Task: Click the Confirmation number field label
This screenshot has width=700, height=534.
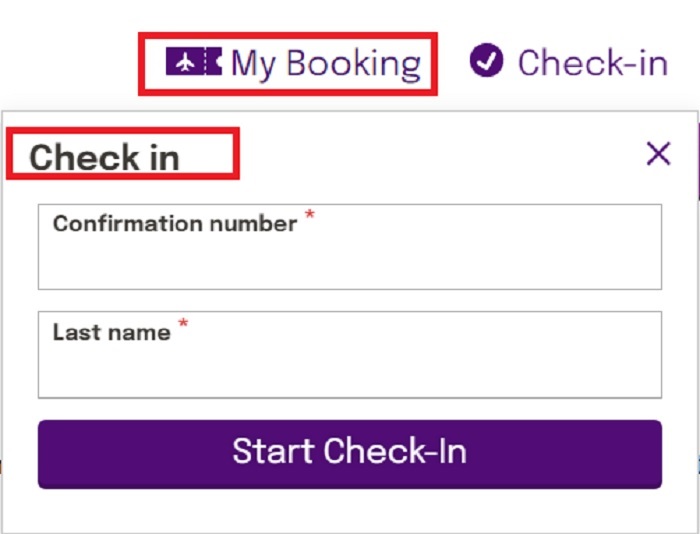Action: point(175,223)
